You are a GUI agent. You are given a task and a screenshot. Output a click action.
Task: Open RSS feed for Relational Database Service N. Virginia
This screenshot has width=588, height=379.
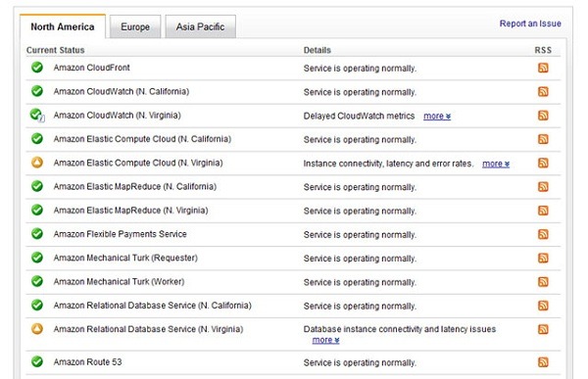543,329
